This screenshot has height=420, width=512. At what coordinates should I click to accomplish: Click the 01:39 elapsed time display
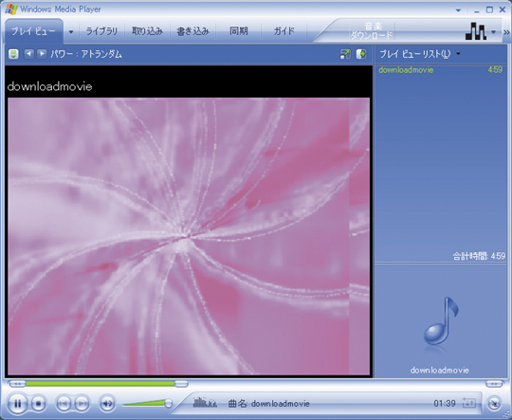tap(445, 404)
